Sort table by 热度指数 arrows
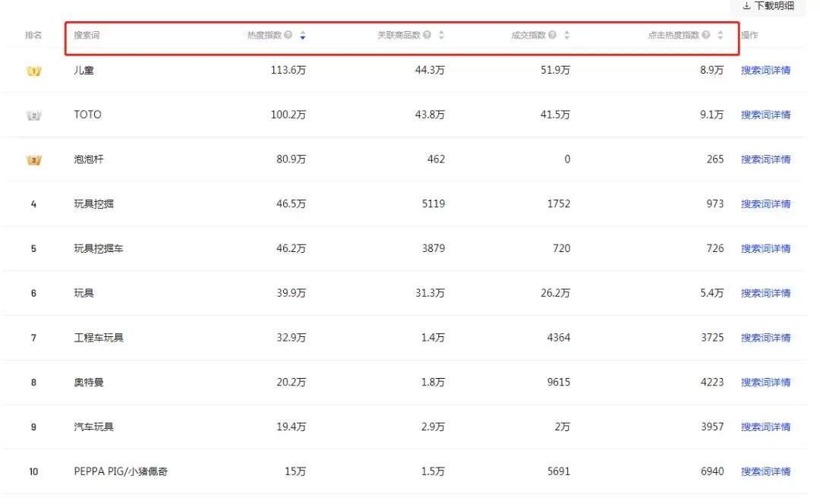This screenshot has width=820, height=504. 303,35
